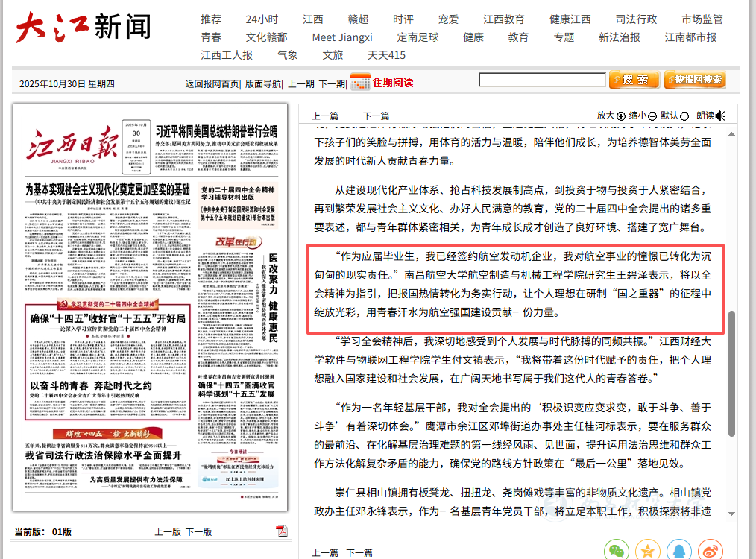Image resolution: width=756 pixels, height=559 pixels.
Task: Share article to QZone star icon
Action: click(648, 551)
